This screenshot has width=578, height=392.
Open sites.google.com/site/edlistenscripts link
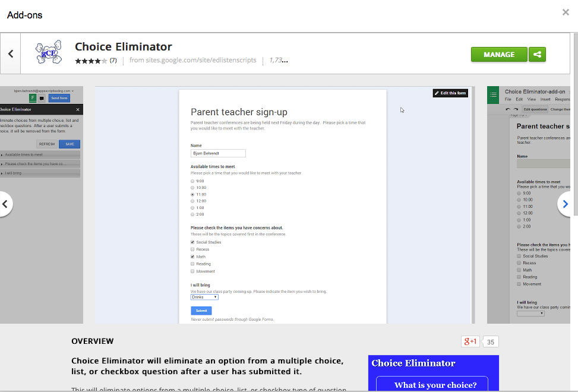tap(192, 60)
